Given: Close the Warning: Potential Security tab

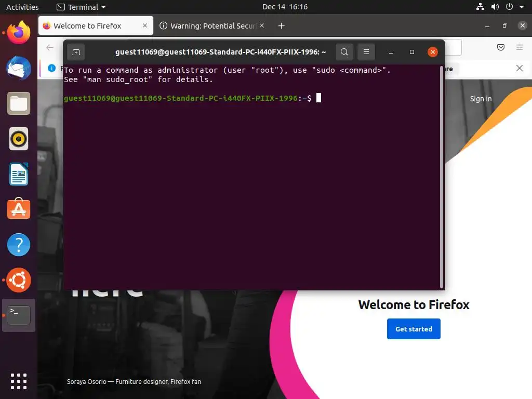Looking at the screenshot, I should [x=262, y=25].
